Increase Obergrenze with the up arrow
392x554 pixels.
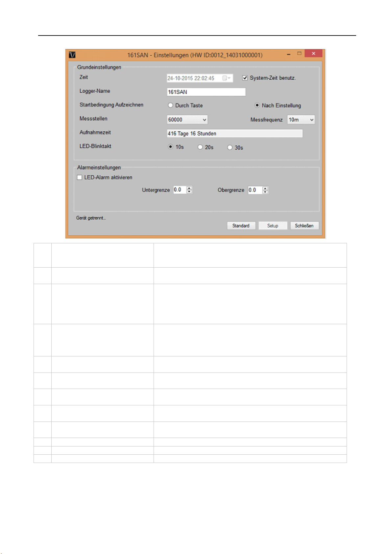[x=265, y=188]
